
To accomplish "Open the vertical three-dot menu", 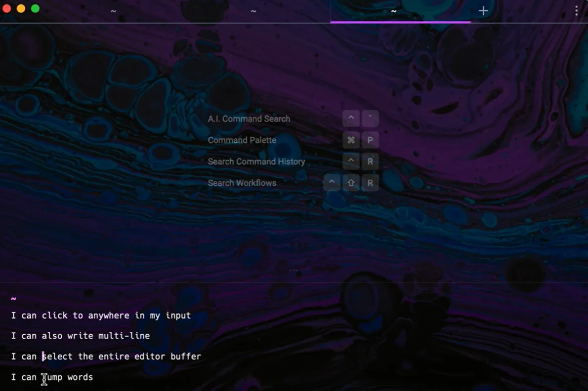I will 576,11.
